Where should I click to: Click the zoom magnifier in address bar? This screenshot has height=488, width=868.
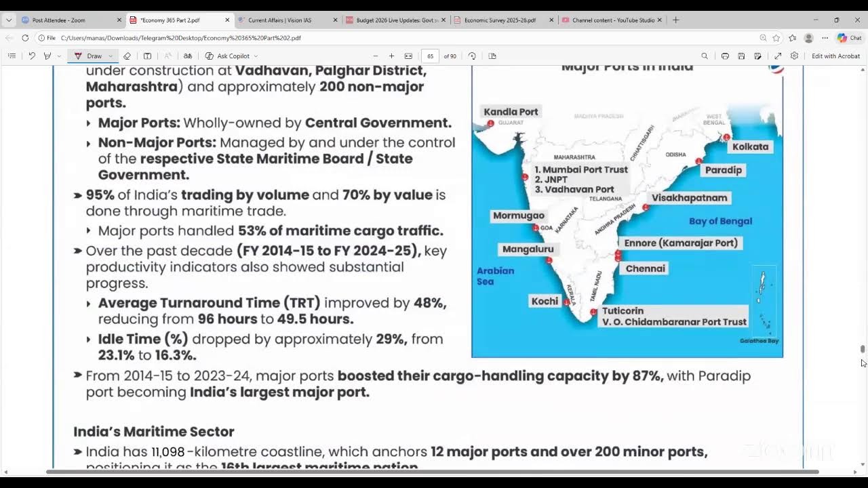coord(763,38)
